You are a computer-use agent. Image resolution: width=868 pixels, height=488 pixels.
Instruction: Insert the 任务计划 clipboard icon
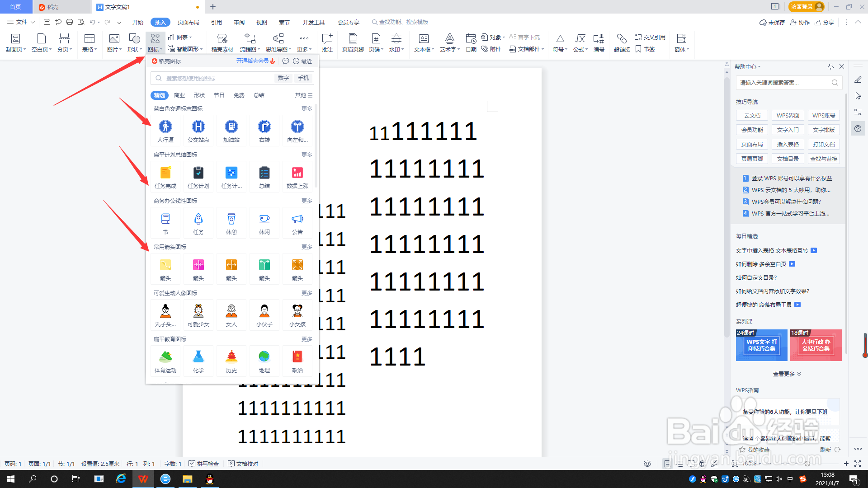198,176
